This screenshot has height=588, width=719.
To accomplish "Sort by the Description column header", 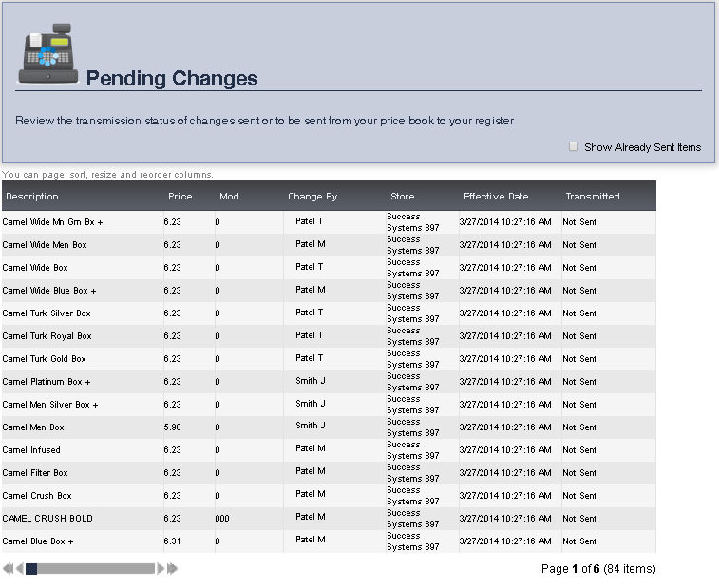I will tap(32, 197).
